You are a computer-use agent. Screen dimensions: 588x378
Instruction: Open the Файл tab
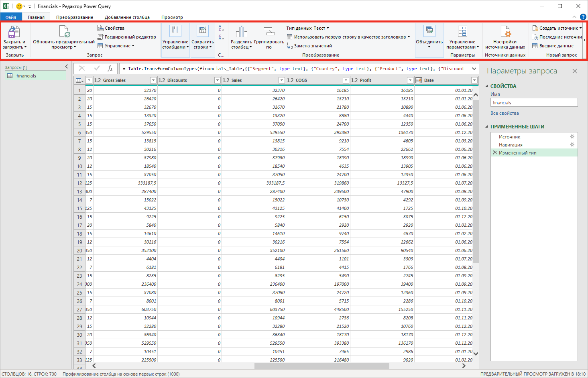11,17
